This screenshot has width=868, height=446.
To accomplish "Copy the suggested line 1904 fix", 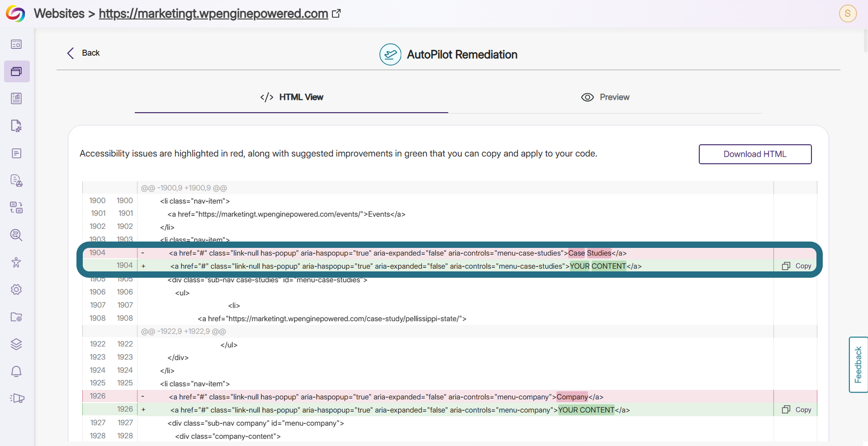I will click(797, 266).
